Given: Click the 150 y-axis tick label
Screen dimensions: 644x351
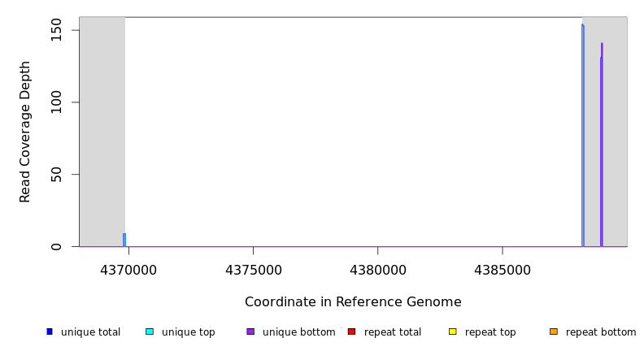Looking at the screenshot, I should tap(56, 30).
